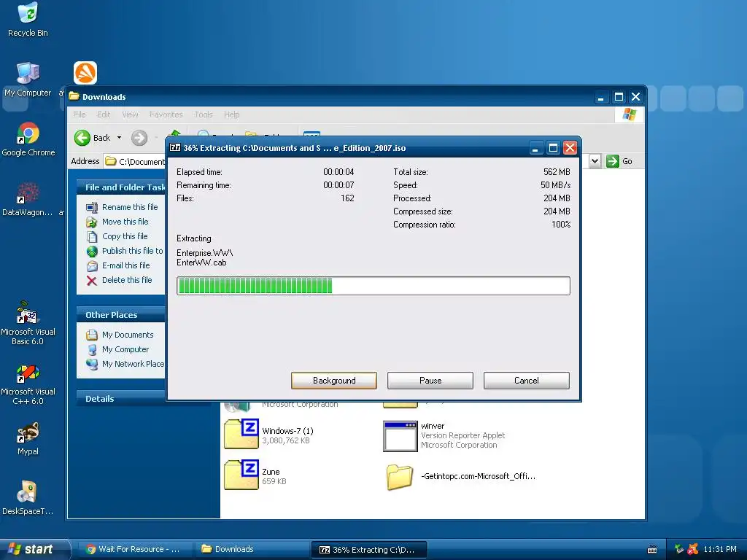Collapse the File and Folder Tasks header

tap(120, 187)
